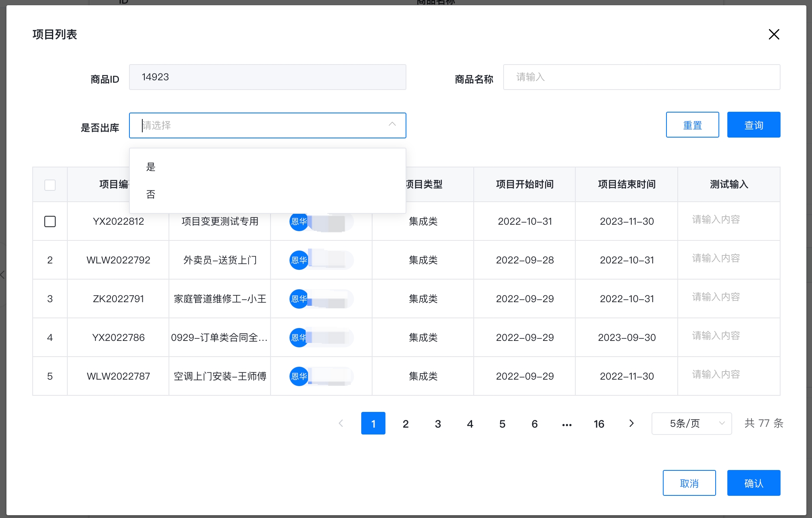Click the previous page left arrow
This screenshot has width=812, height=518.
tap(341, 423)
